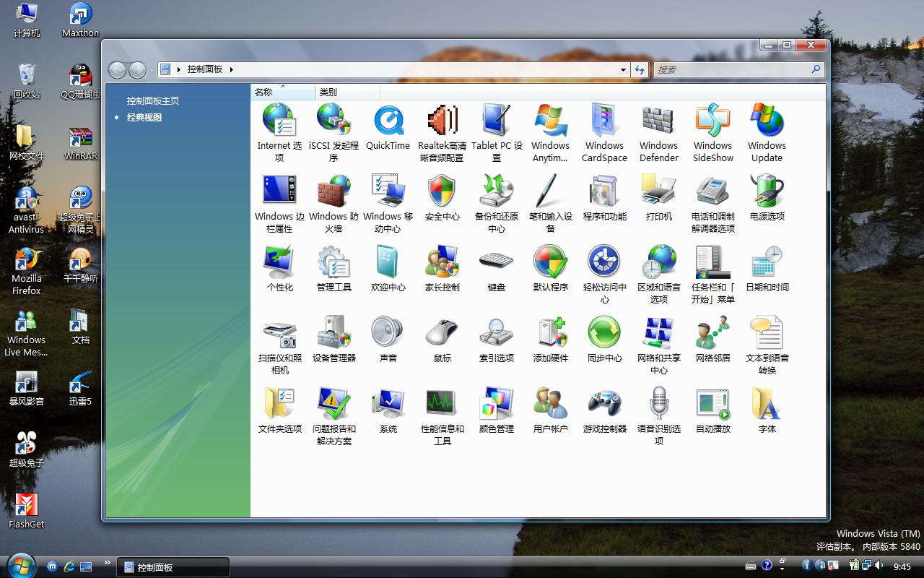This screenshot has height=578, width=924.
Task: Open 家长控制 icon
Action: pos(442,268)
